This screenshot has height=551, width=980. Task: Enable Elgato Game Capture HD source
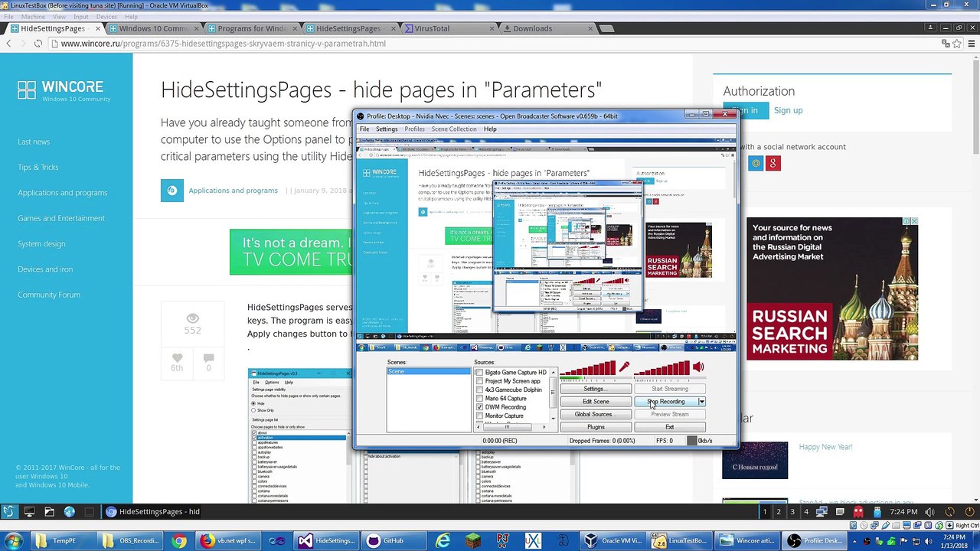click(x=479, y=373)
